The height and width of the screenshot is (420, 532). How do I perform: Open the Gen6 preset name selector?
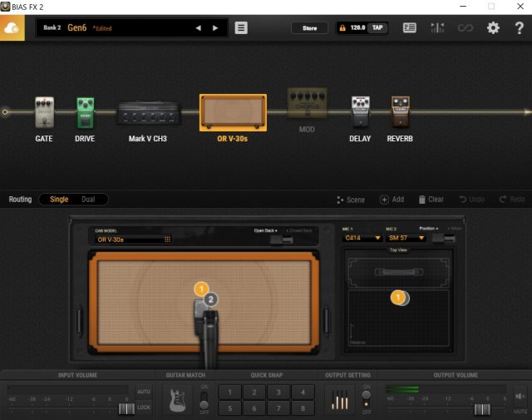pyautogui.click(x=77, y=27)
